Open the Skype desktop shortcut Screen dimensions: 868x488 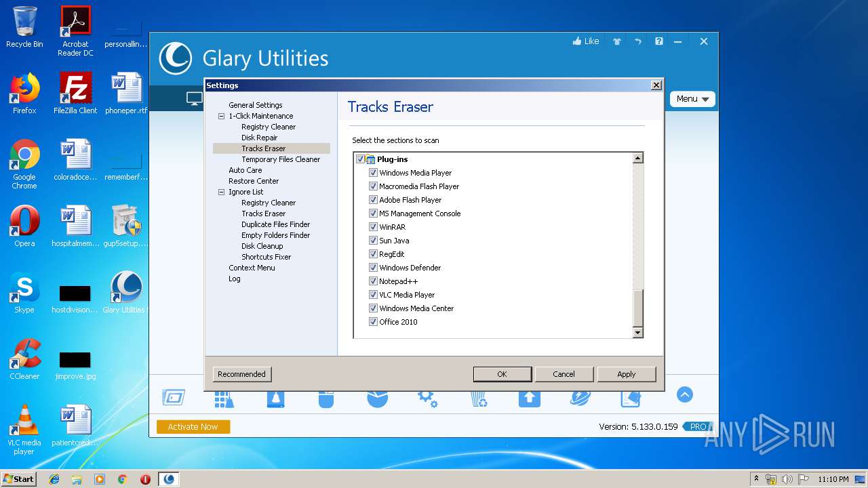[24, 293]
